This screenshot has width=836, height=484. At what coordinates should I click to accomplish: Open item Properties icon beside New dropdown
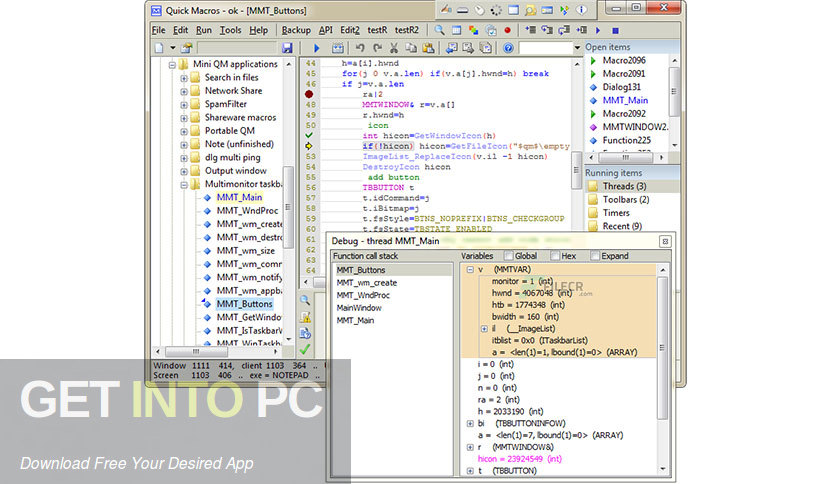tap(186, 48)
